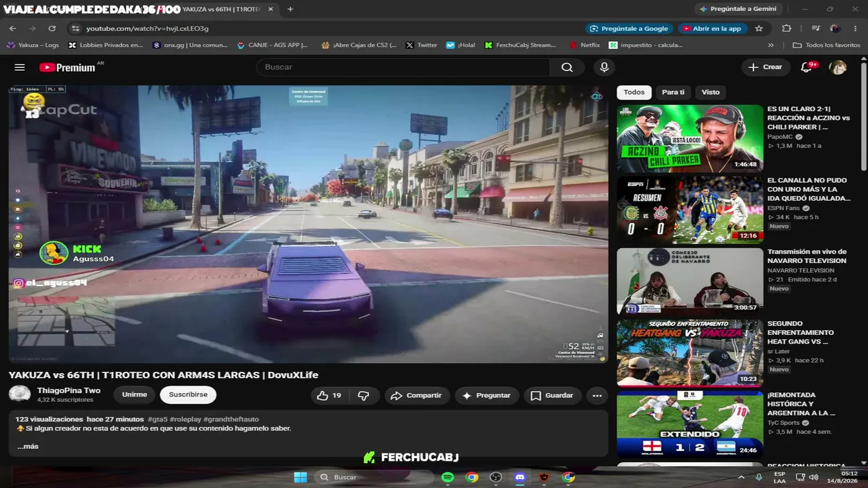Open the YouTube guide hamburger menu

[x=20, y=67]
